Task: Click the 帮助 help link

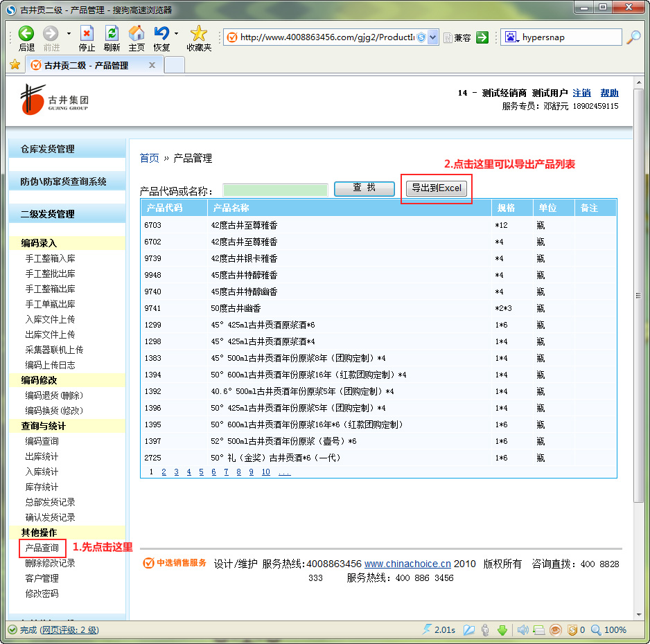Action: [x=609, y=93]
